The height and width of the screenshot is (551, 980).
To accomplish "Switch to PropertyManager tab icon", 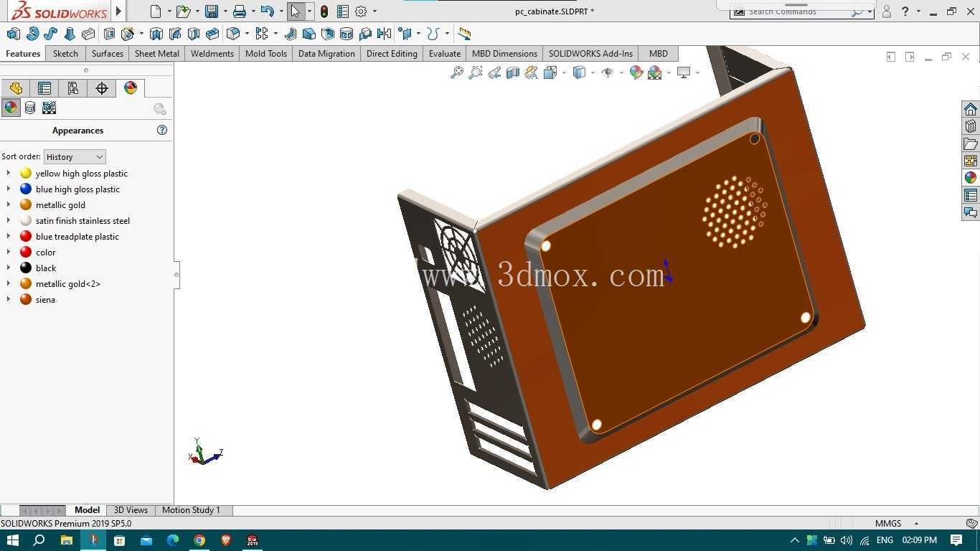I will click(44, 88).
